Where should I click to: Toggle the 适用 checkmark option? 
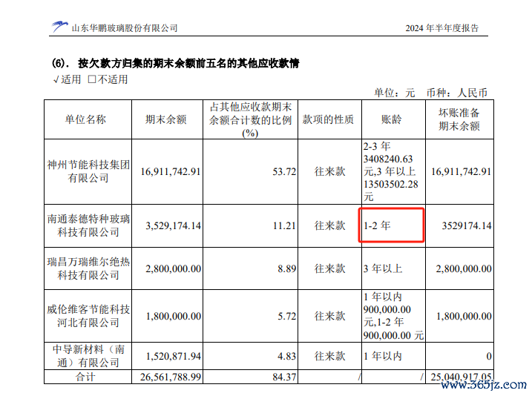click(68, 79)
